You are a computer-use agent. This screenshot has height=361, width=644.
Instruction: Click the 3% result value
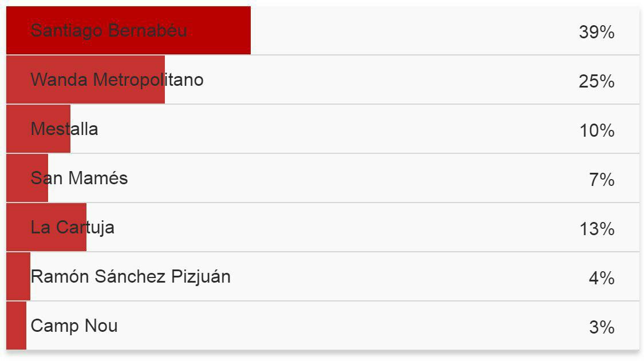pos(602,327)
